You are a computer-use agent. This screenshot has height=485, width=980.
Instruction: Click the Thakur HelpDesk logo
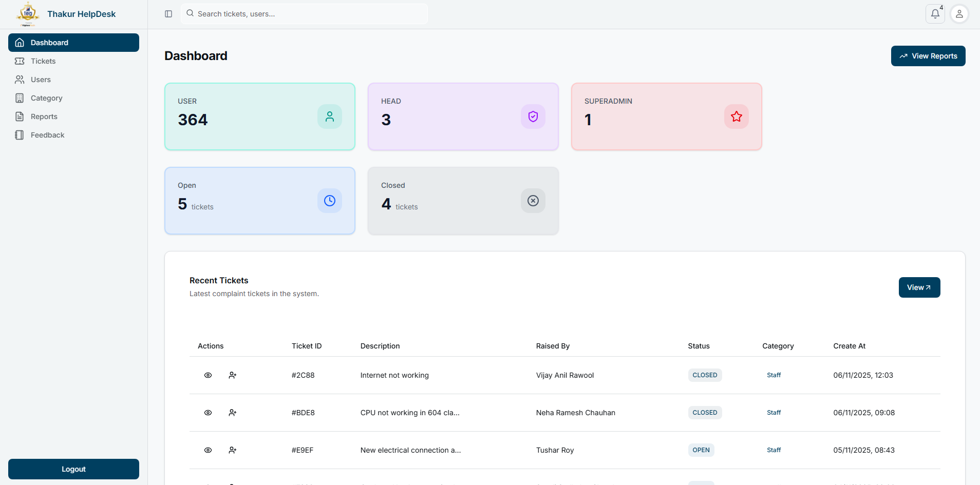point(28,14)
